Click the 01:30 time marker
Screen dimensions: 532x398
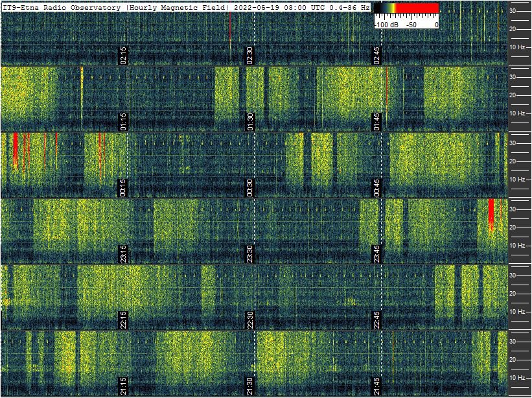click(250, 121)
